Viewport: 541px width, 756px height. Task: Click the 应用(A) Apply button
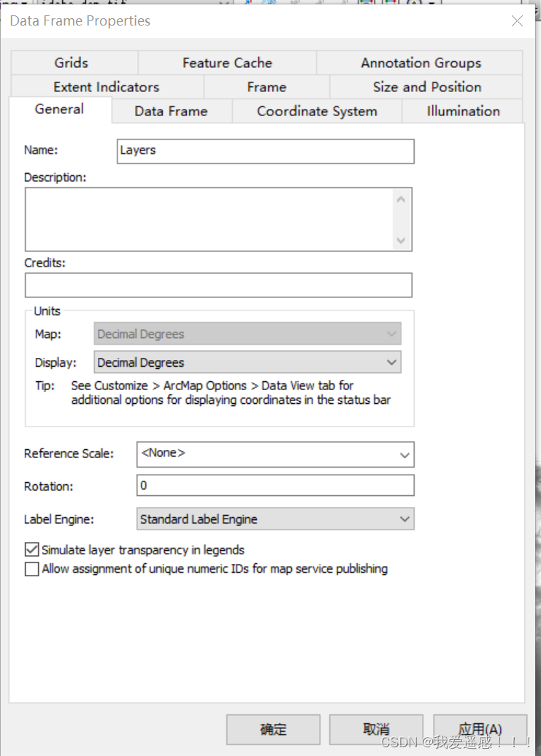480,730
